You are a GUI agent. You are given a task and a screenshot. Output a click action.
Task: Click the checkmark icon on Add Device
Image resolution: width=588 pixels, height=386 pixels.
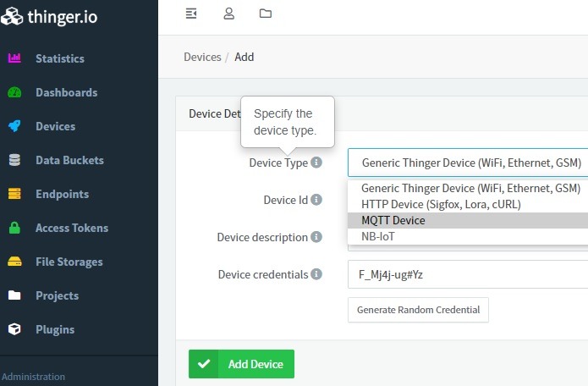tap(204, 364)
